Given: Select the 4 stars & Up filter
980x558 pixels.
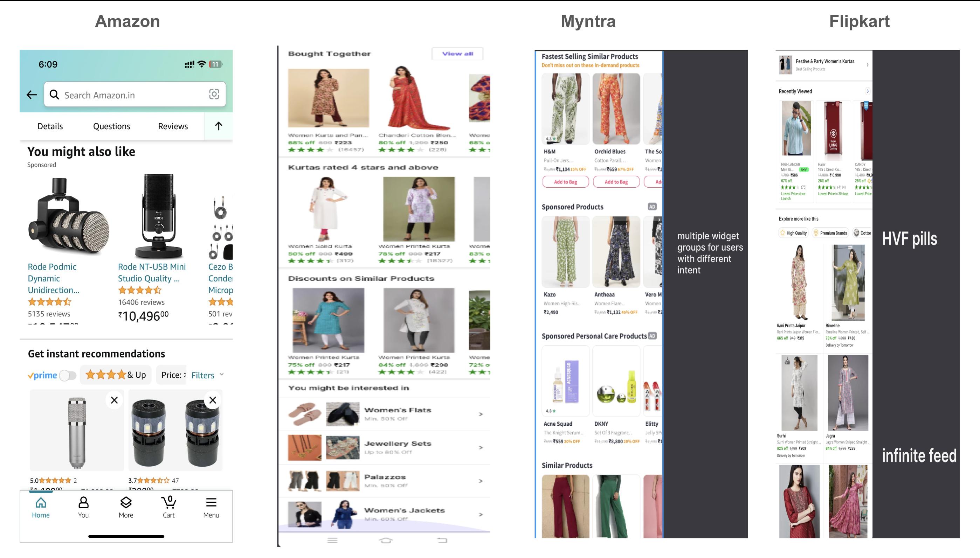Looking at the screenshot, I should coord(115,375).
